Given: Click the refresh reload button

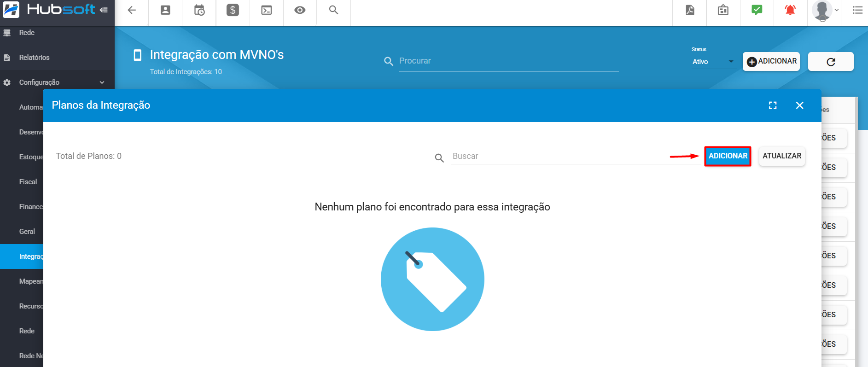Looking at the screenshot, I should click(x=831, y=62).
